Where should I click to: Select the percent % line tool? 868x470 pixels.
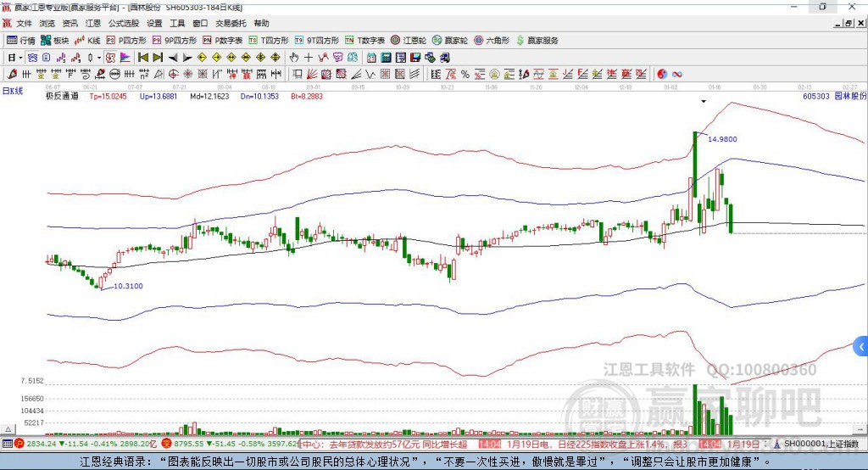coord(465,75)
